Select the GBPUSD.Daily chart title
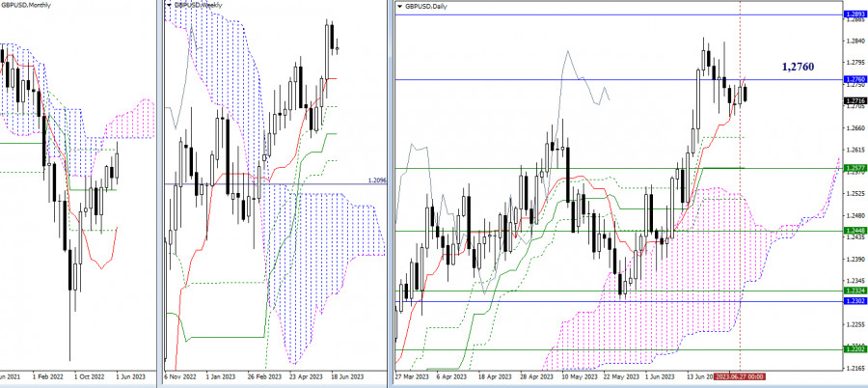Screen dimensions: 868x388 426,6
